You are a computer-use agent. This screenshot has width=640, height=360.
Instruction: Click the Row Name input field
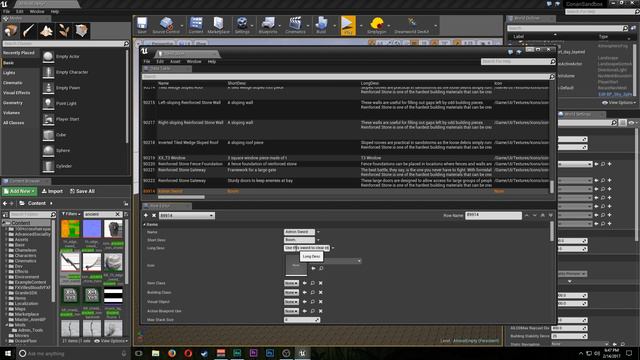pyautogui.click(x=493, y=215)
